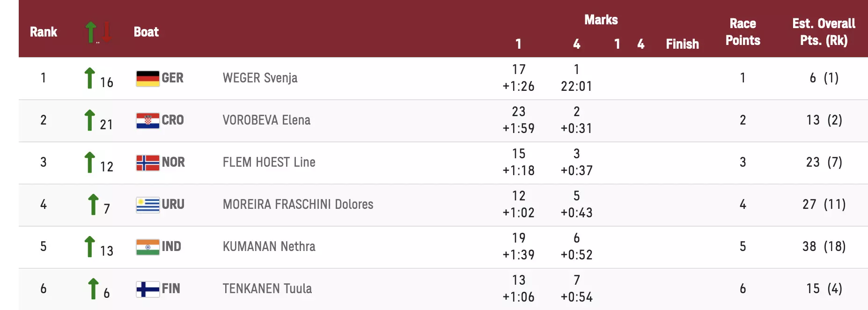
Task: Click the green up arrow beside GER
Action: 89,78
